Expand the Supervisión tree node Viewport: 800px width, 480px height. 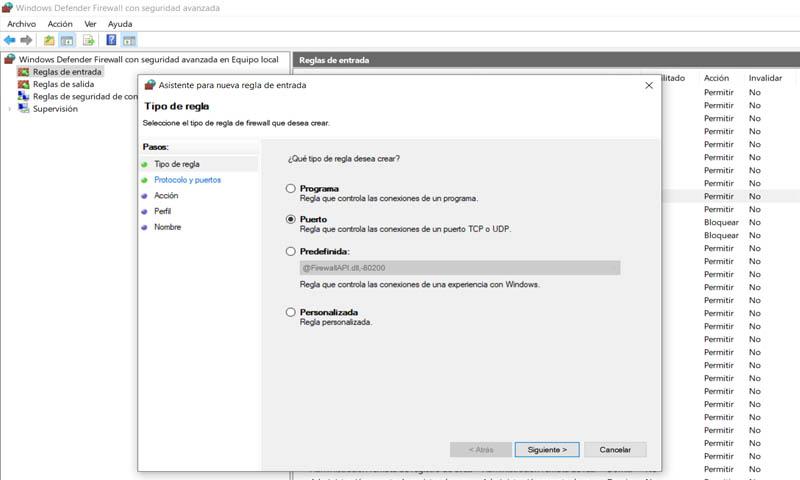(x=10, y=109)
